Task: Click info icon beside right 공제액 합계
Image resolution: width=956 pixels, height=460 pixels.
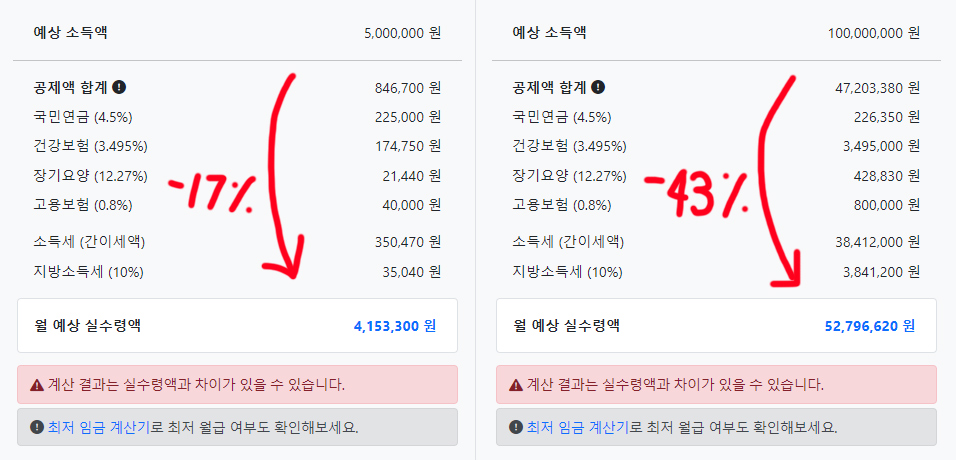Action: 599,87
